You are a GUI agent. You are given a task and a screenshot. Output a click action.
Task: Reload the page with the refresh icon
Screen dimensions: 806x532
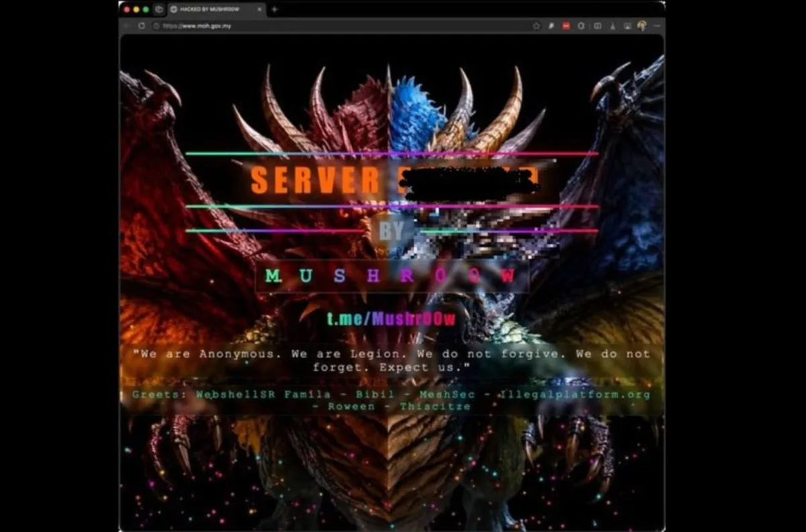coord(141,26)
